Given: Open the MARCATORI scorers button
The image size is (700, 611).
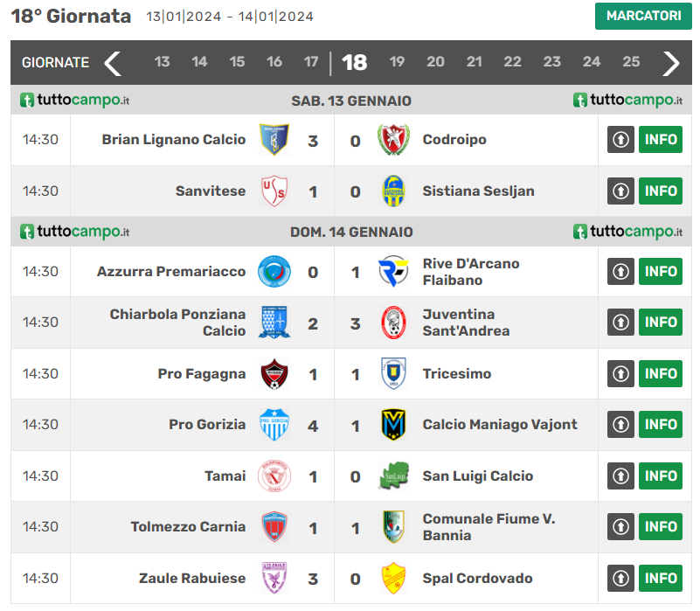Looking at the screenshot, I should pos(643,16).
